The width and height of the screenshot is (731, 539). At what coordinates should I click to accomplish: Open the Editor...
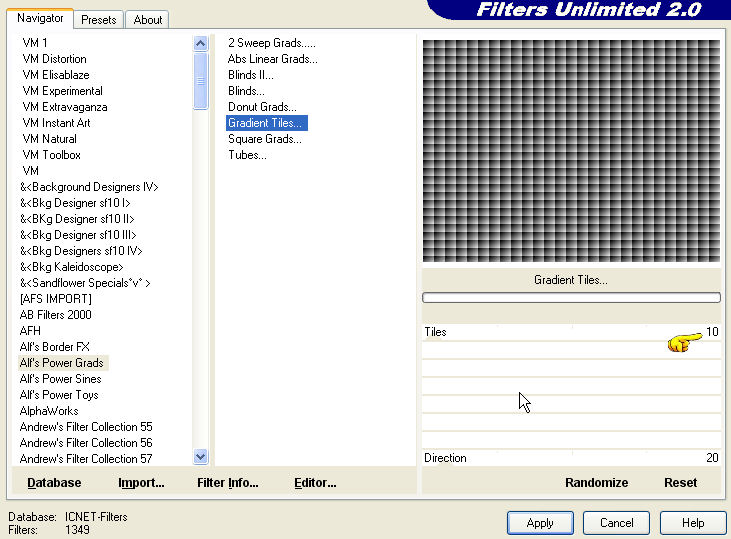tap(315, 483)
